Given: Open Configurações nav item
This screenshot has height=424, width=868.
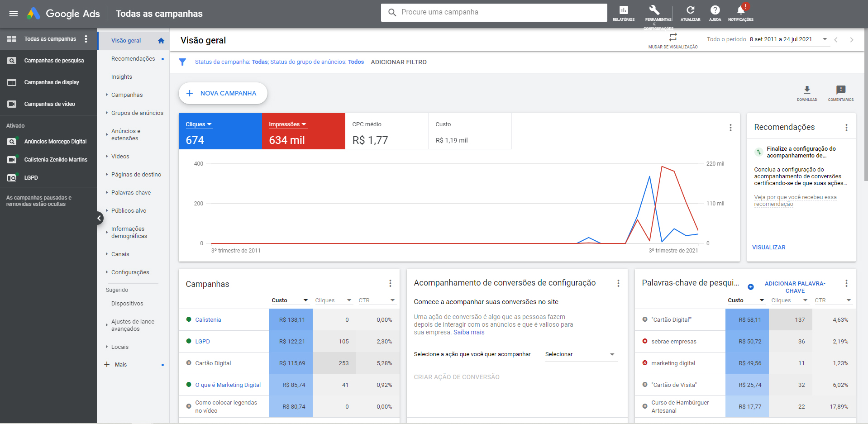Looking at the screenshot, I should (x=130, y=272).
